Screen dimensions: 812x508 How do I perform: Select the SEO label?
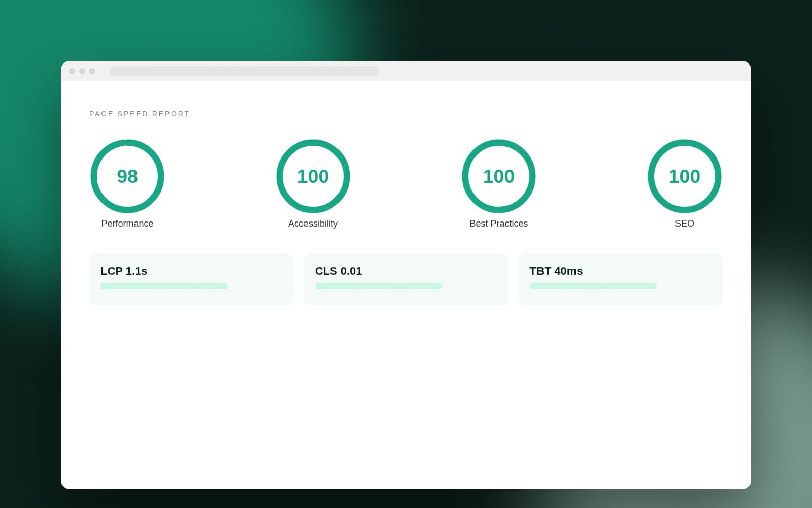click(685, 224)
